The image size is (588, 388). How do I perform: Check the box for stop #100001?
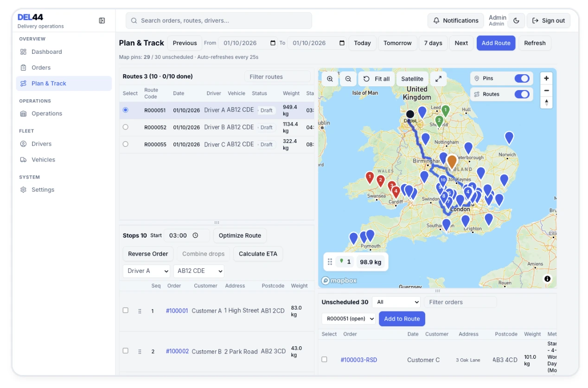pos(125,310)
